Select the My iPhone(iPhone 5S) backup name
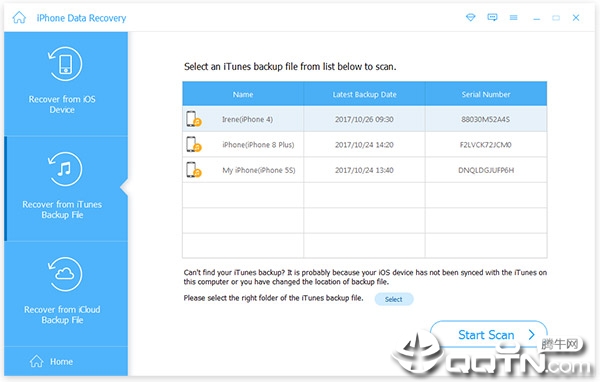 259,170
